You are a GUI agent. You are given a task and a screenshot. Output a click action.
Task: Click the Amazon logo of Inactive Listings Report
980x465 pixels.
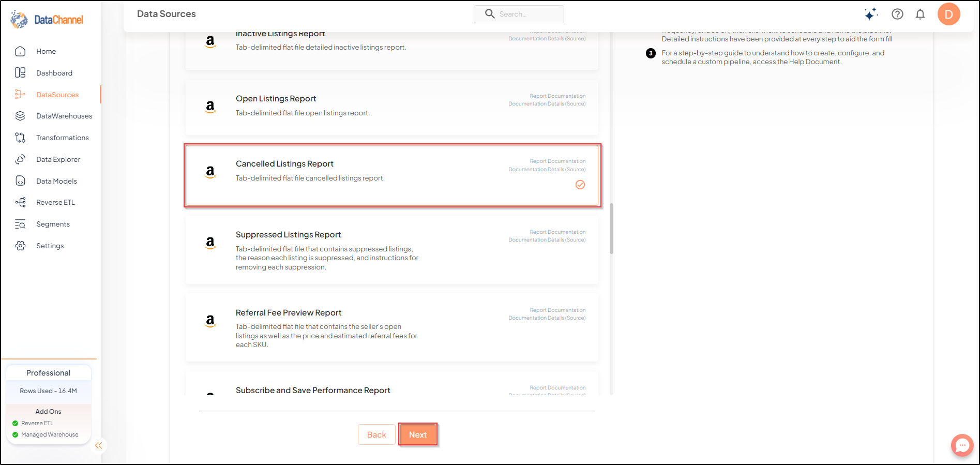click(x=210, y=41)
